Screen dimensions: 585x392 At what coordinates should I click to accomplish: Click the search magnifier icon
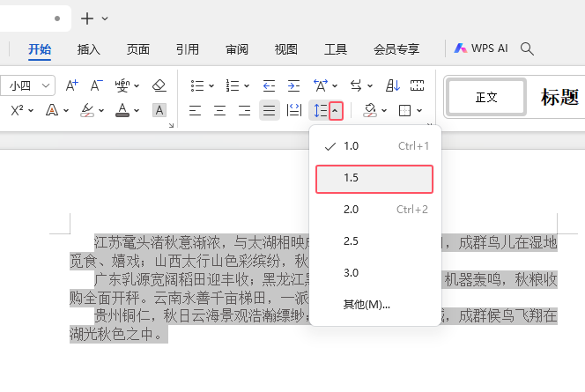527,48
